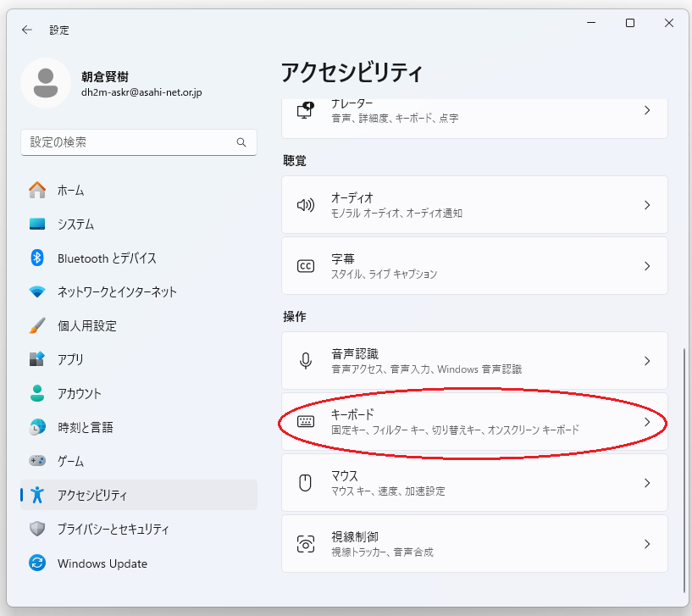This screenshot has height=616, width=692.
Task: Click the search magnifier icon
Action: 241,142
